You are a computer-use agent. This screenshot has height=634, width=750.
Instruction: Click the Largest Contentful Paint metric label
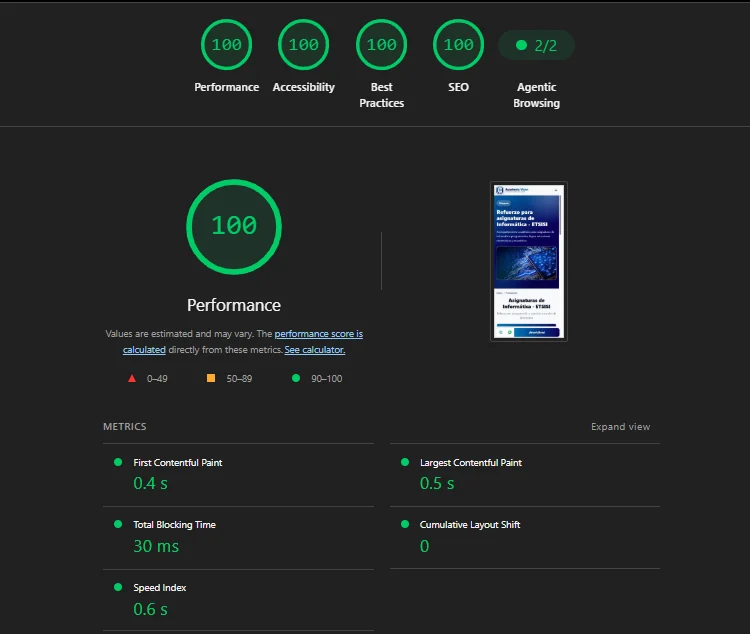tap(471, 463)
